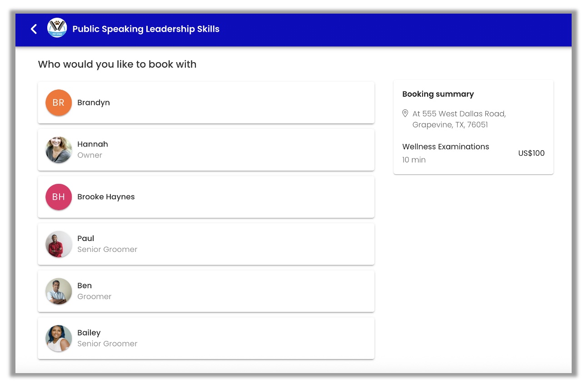Click the US$100 price in summary
This screenshot has height=384, width=588.
(531, 153)
